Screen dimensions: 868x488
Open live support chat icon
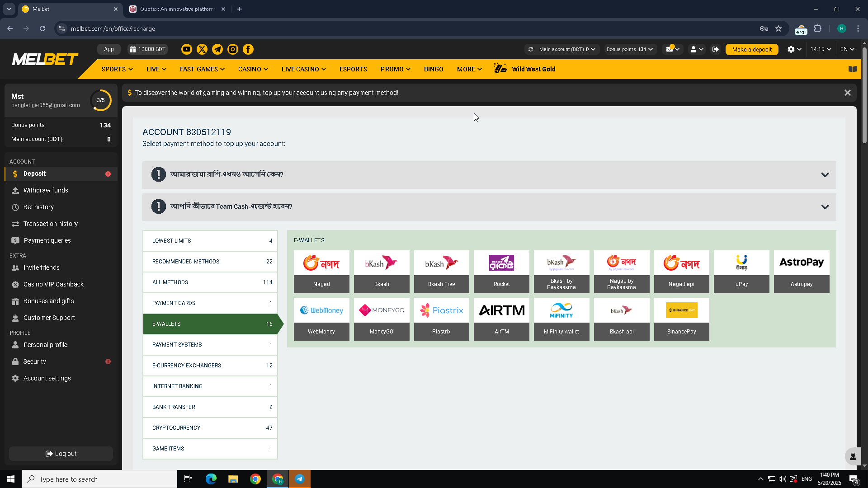pos(853,456)
